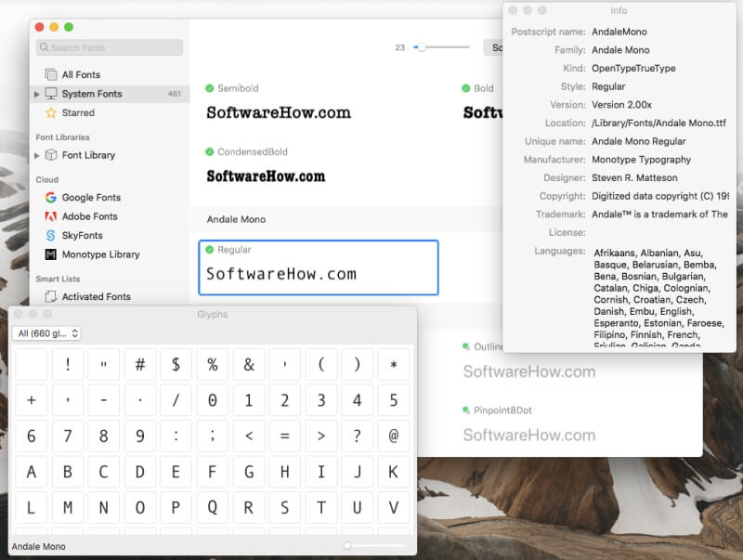Click the AndaleMono Postscript name value
This screenshot has width=743, height=560.
(x=619, y=32)
